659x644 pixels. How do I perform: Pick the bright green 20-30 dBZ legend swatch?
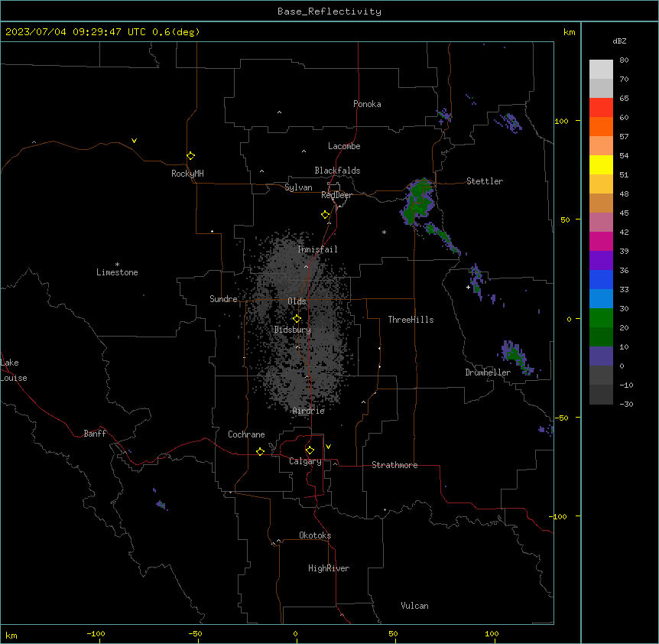[x=601, y=318]
